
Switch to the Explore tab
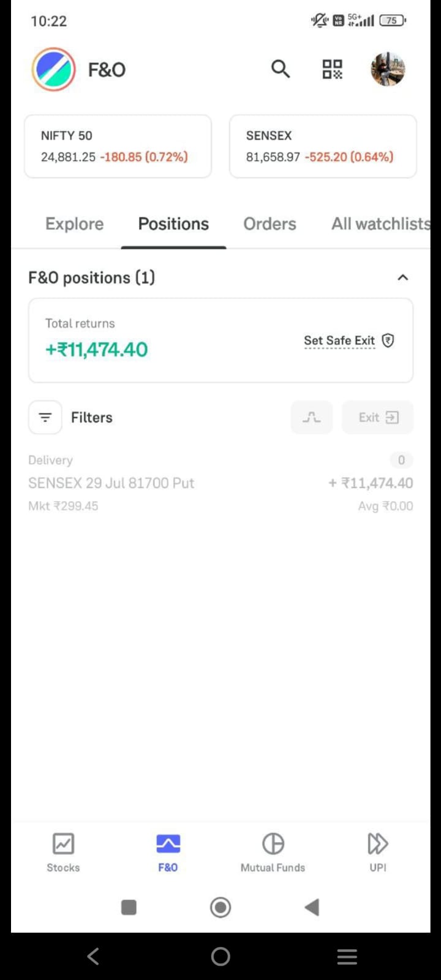point(74,224)
